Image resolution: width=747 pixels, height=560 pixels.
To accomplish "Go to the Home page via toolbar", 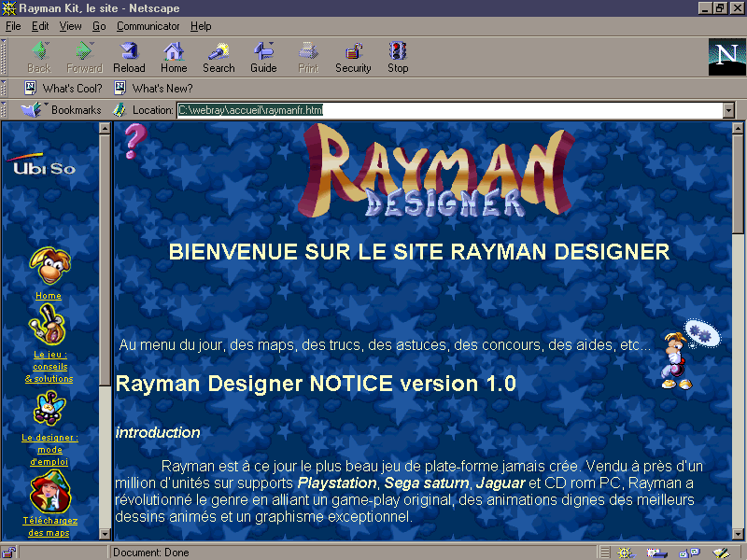I will 174,58.
